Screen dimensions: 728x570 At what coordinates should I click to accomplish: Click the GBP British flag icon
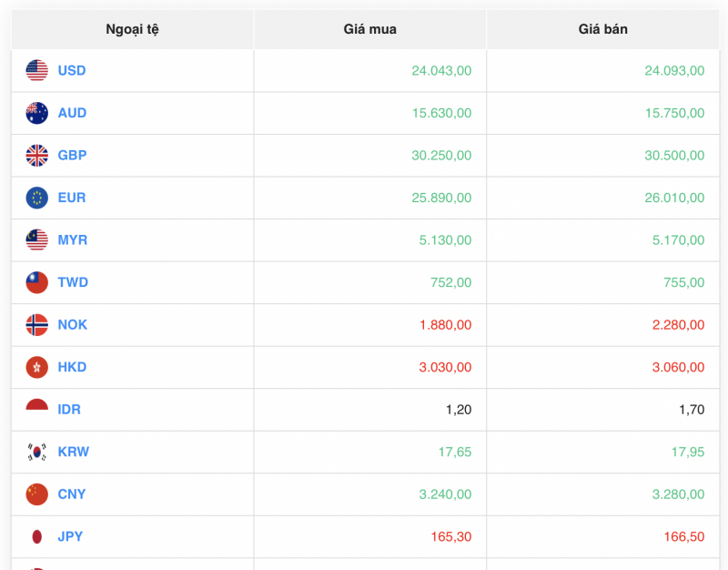[36, 155]
